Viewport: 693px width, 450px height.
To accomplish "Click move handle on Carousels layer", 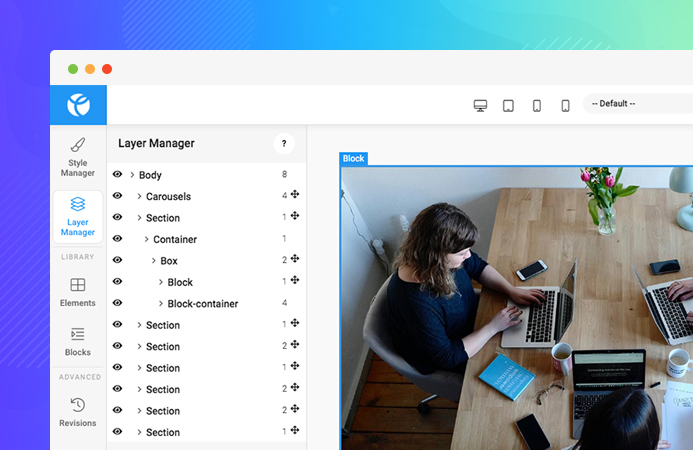I will click(295, 195).
